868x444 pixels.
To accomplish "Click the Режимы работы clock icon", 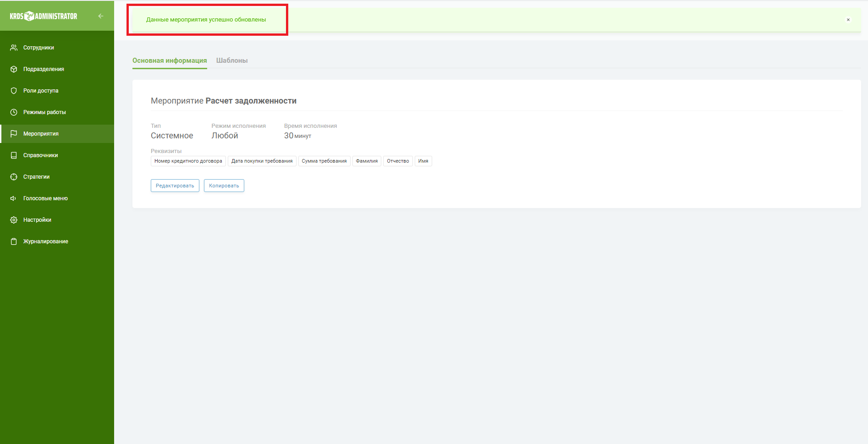I will (14, 112).
